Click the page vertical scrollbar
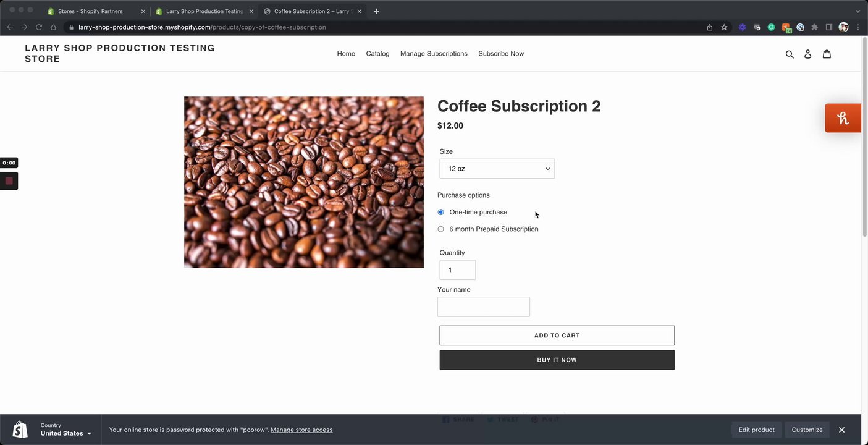Screen dimensions: 868x445 click(864, 136)
